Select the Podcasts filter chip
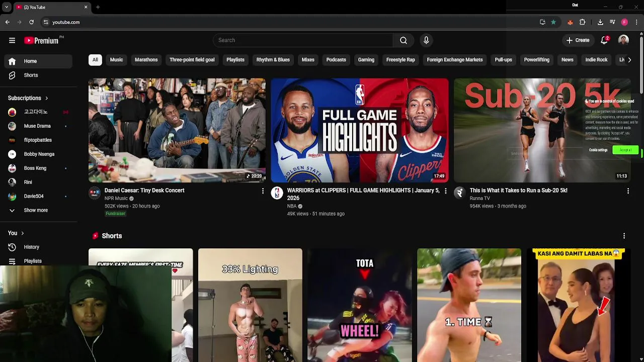 336,60
